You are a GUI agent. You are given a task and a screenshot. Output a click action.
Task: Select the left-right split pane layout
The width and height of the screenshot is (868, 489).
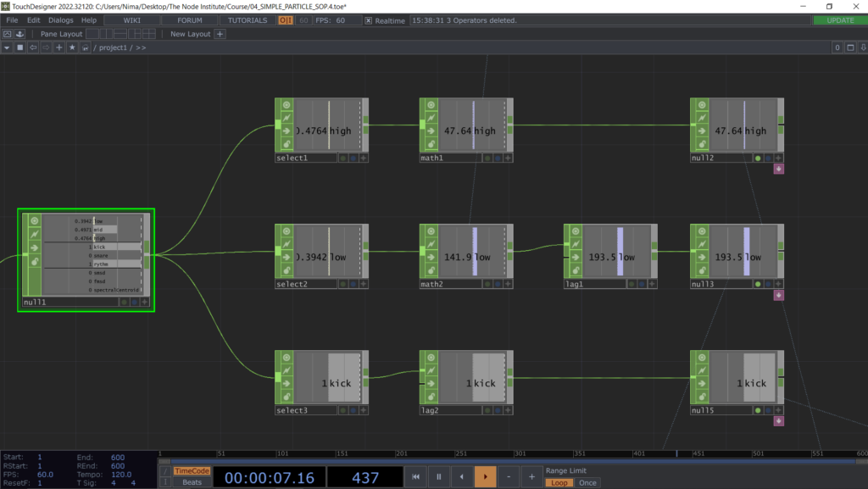pos(106,34)
